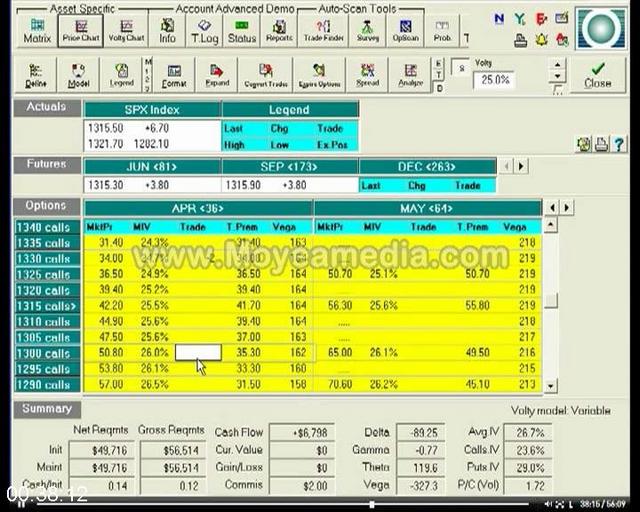Click MAY MktPr 65.00 for 1300 calls

(x=340, y=352)
